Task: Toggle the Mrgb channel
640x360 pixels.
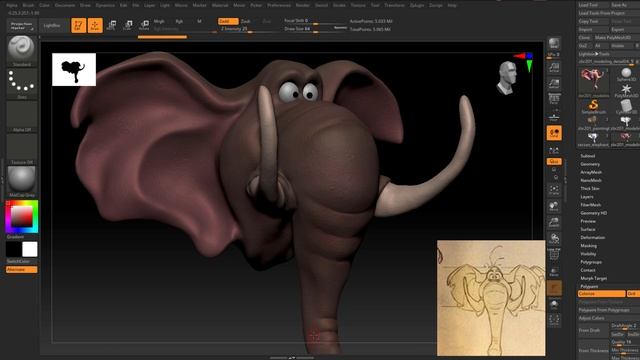Action: pos(159,21)
